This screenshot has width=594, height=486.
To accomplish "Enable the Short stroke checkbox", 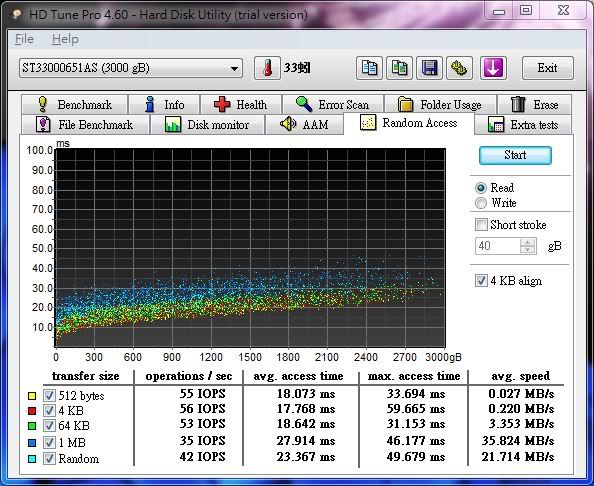I will pyautogui.click(x=481, y=224).
